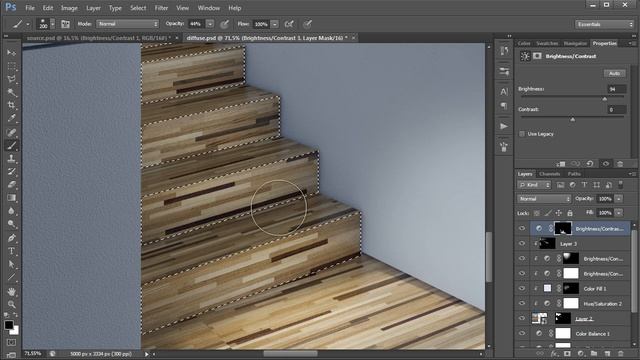Select the Healing Brush tool
The height and width of the screenshot is (360, 640).
coord(11,132)
